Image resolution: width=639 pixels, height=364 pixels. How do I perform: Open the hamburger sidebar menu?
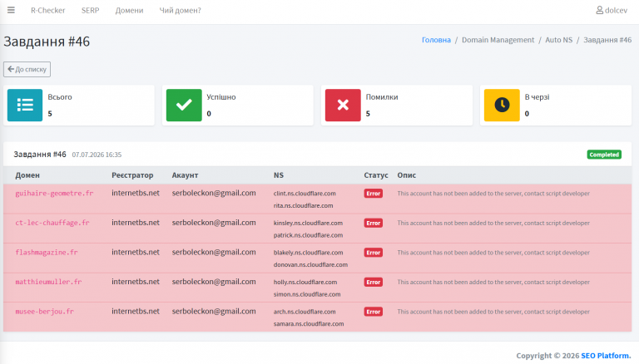(11, 10)
